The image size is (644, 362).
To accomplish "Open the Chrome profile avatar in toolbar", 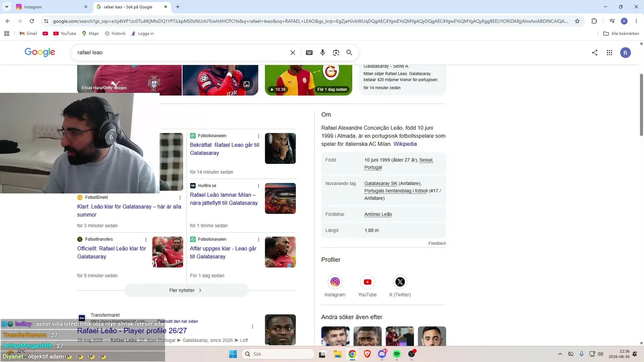I will point(624,21).
